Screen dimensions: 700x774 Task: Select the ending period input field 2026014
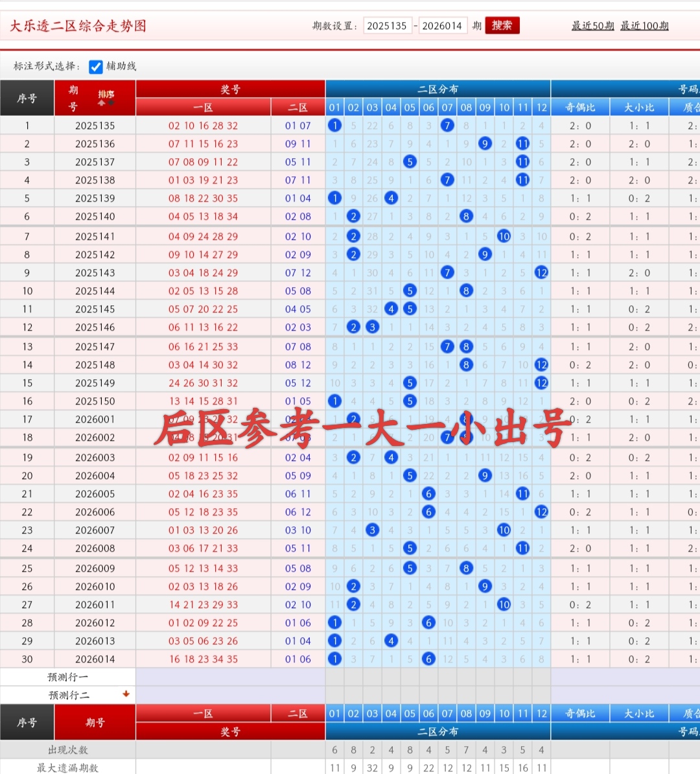[443, 26]
